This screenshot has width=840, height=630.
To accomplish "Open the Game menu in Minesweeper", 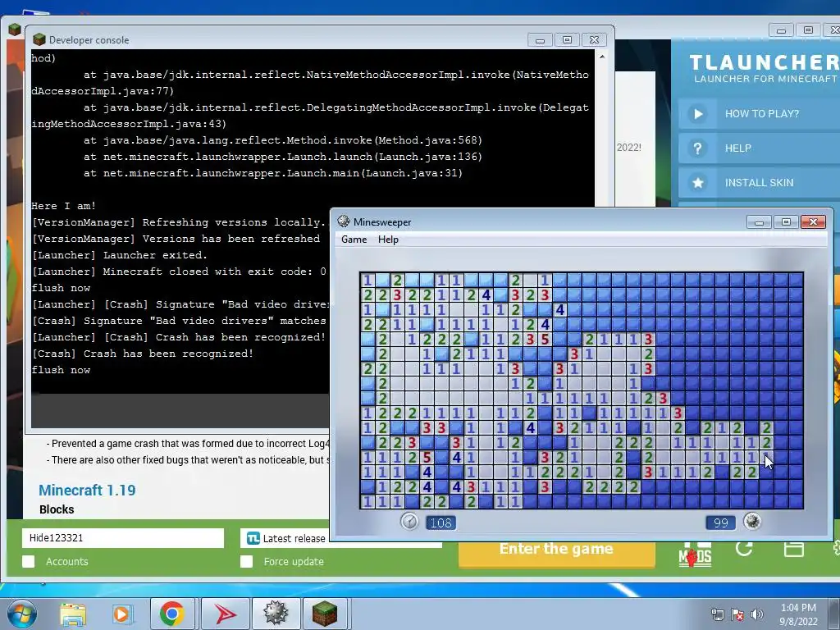I will click(354, 240).
